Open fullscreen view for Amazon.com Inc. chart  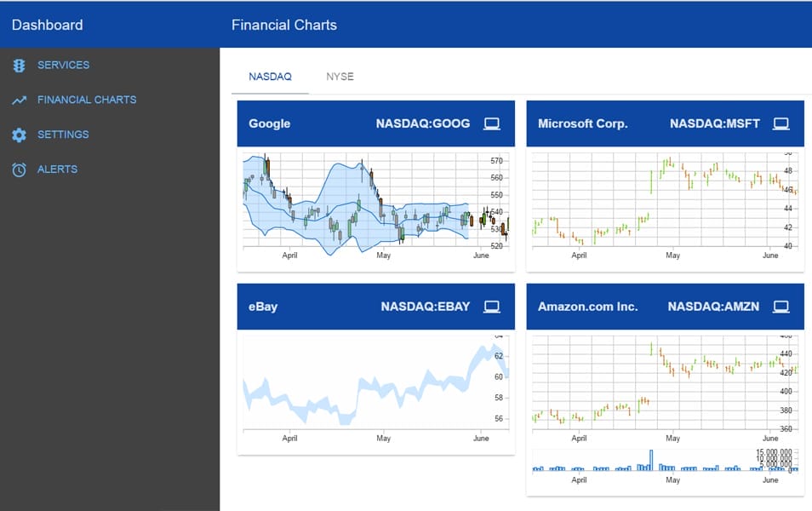coord(781,306)
